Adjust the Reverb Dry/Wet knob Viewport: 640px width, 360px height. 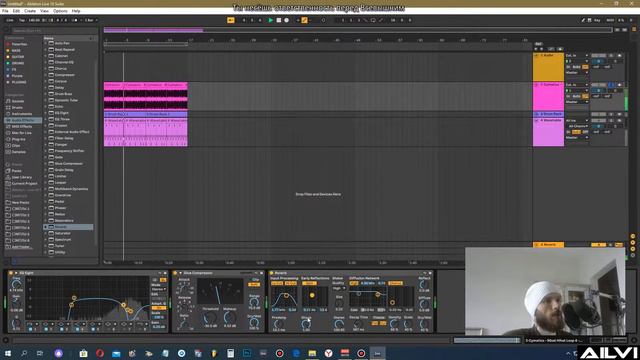424,324
